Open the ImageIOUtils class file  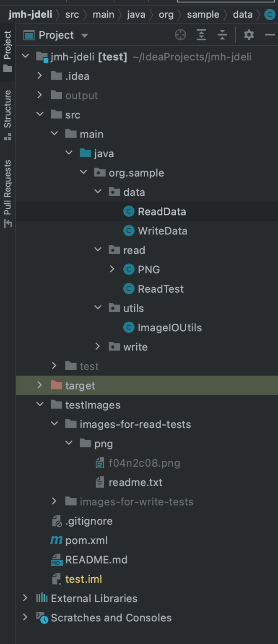coord(169,327)
